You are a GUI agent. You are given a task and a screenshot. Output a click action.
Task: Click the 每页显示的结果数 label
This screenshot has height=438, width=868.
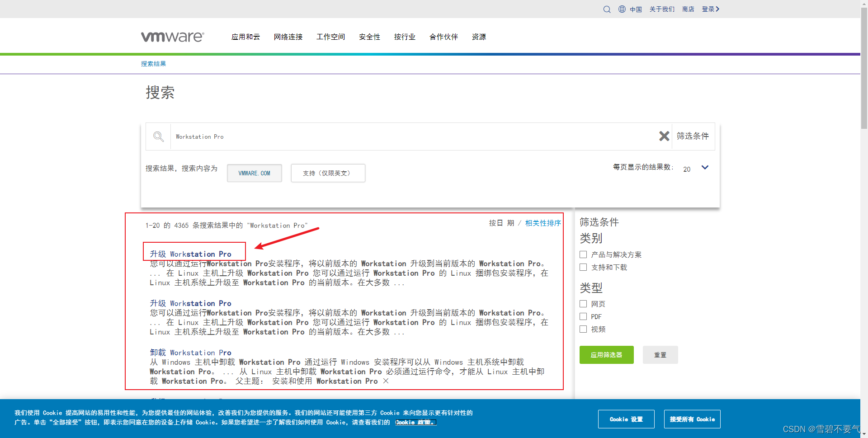(643, 167)
